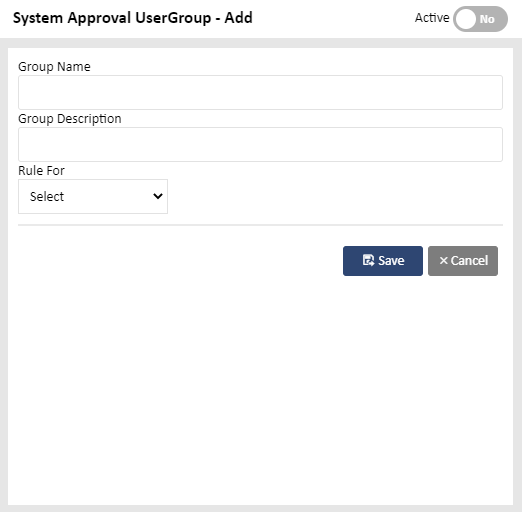Toggle the Active switch on
522x512 pixels.
click(480, 19)
